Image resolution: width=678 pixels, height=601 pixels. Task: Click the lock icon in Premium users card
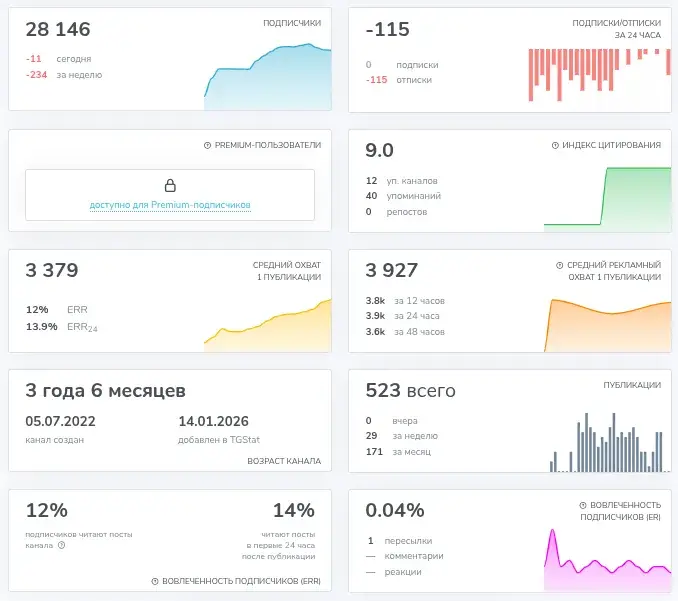click(170, 185)
